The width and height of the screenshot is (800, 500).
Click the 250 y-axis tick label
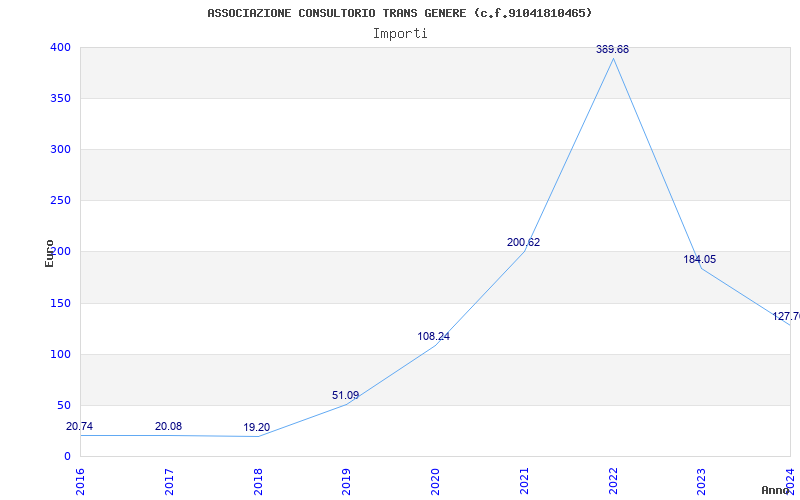coord(60,201)
